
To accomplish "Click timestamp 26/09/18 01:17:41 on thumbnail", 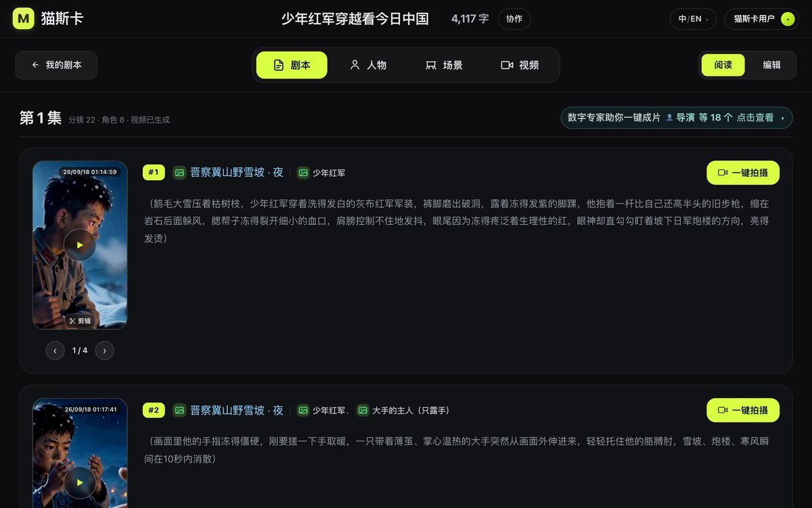I will point(90,409).
